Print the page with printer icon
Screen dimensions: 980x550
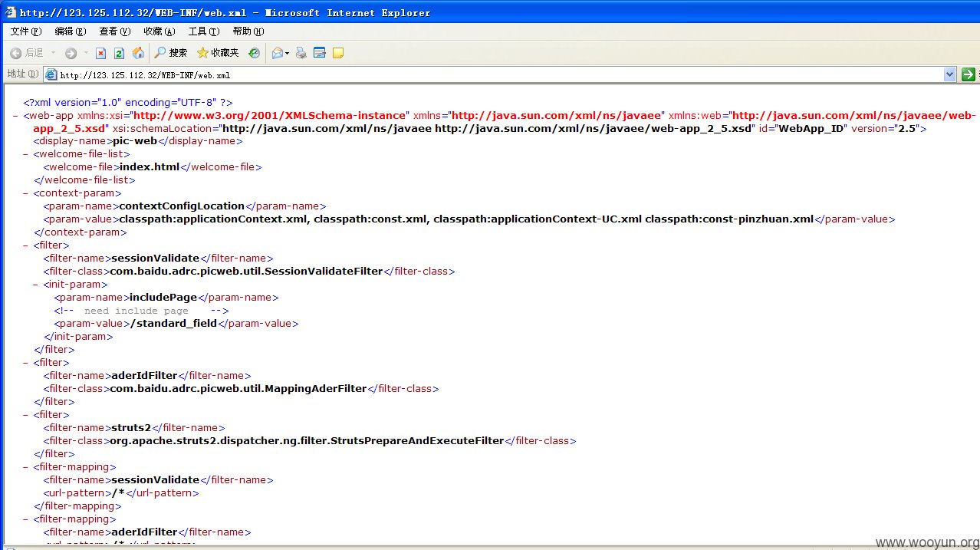pos(301,53)
